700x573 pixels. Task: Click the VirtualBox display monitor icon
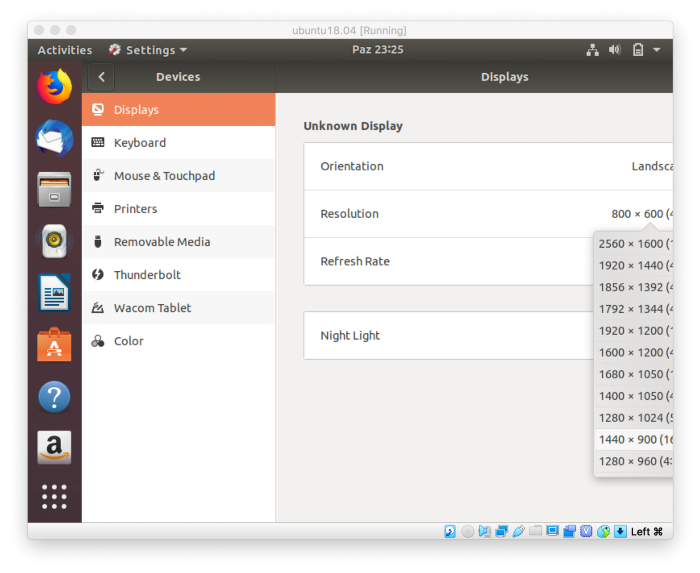pos(552,531)
